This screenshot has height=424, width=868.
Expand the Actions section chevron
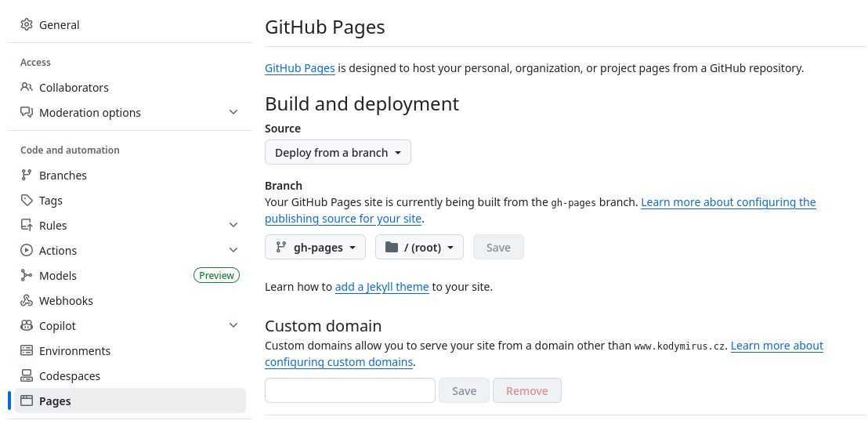pos(233,250)
